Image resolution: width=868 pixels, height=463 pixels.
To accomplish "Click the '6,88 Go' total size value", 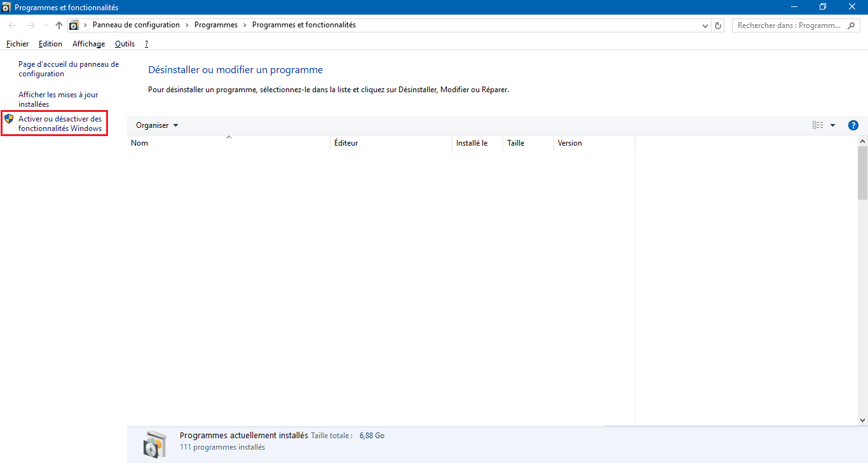I will click(372, 436).
